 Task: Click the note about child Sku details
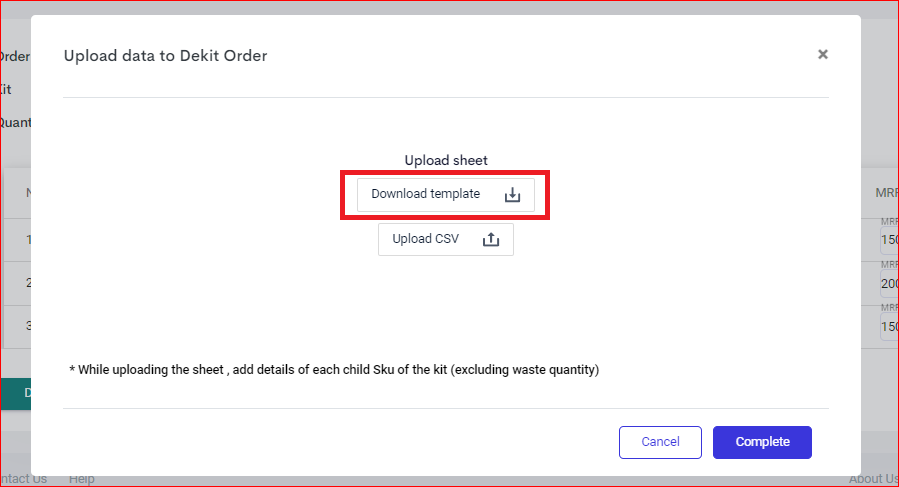point(334,370)
